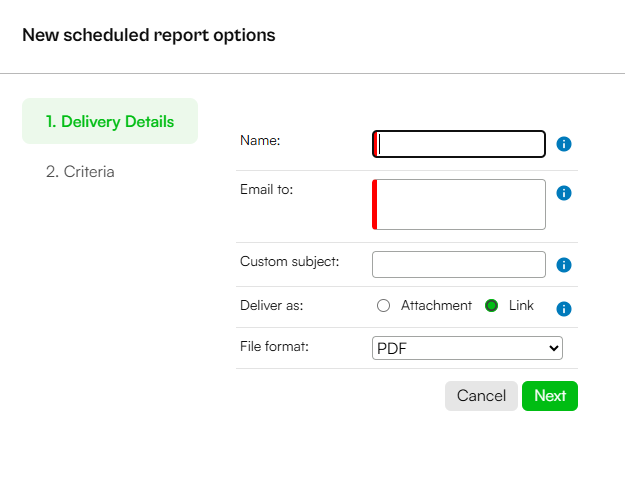
Task: Show info tooltip icon for Custom subject
Action: click(564, 265)
